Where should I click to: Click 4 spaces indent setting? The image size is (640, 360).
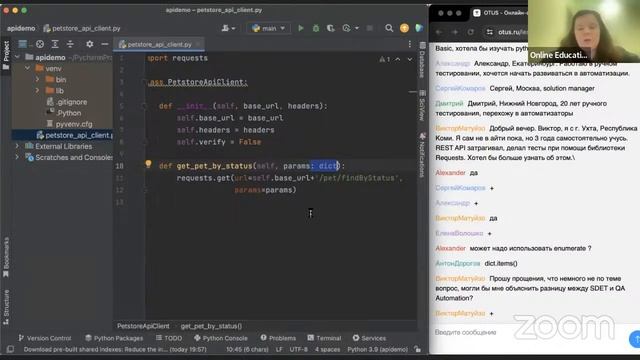tap(327, 349)
